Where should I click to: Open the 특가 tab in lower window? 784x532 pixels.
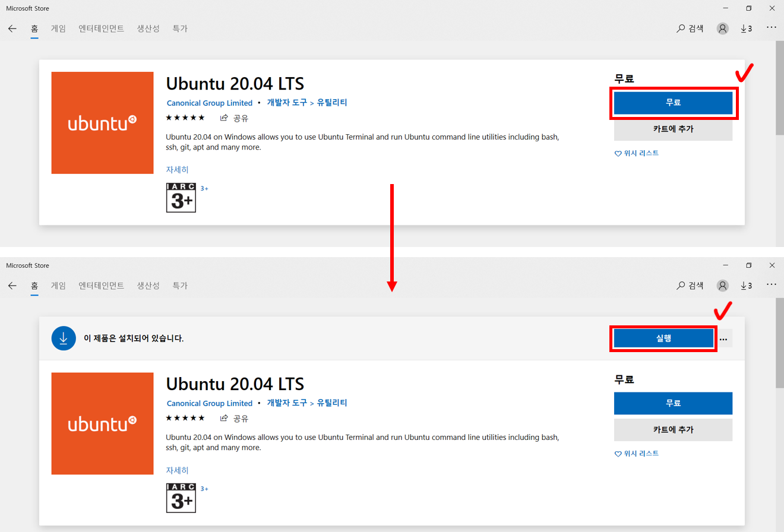click(x=180, y=286)
